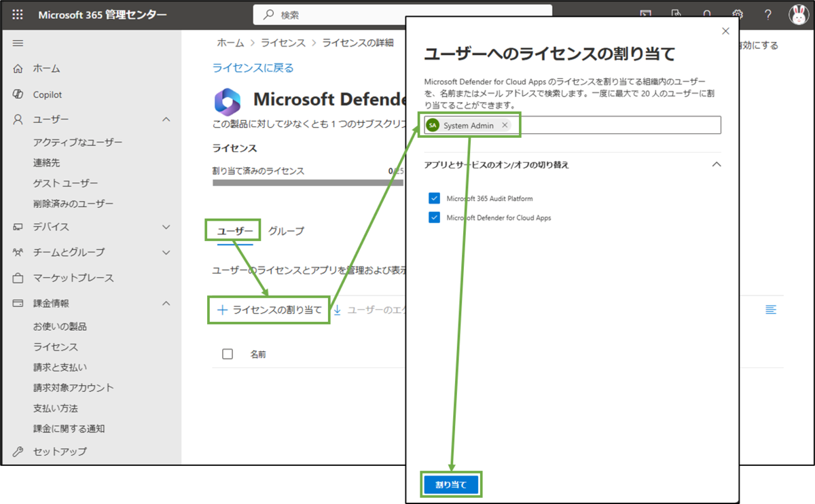Viewport: 815px width, 504px height.
Task: Click Copilot label in sidebar
Action: click(x=48, y=94)
